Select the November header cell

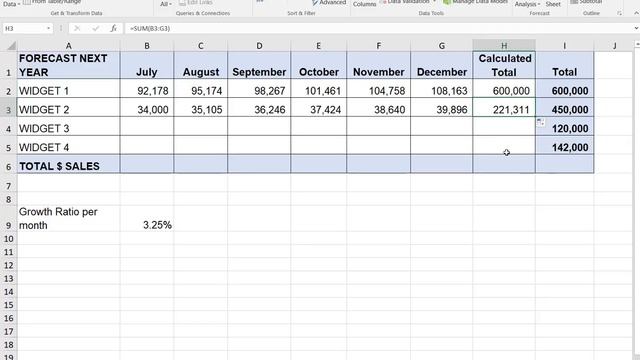pyautogui.click(x=378, y=65)
